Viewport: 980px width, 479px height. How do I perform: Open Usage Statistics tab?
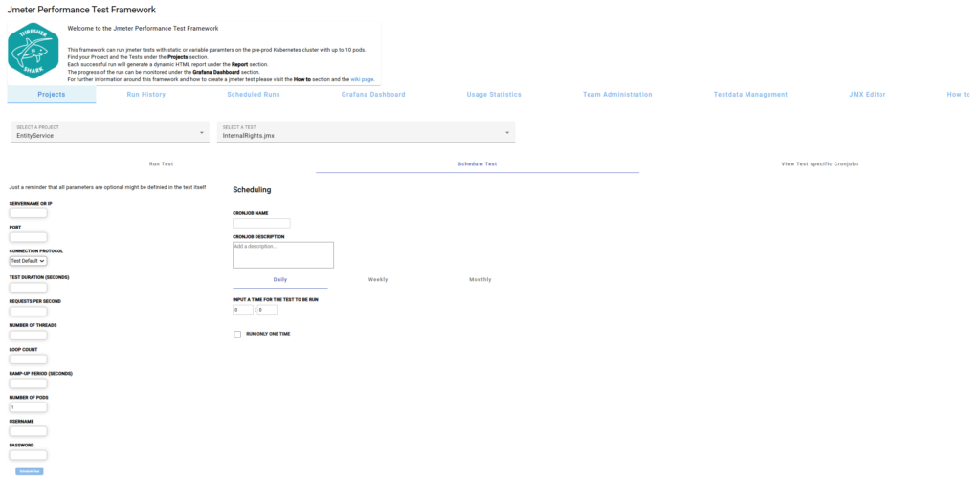[x=494, y=95]
